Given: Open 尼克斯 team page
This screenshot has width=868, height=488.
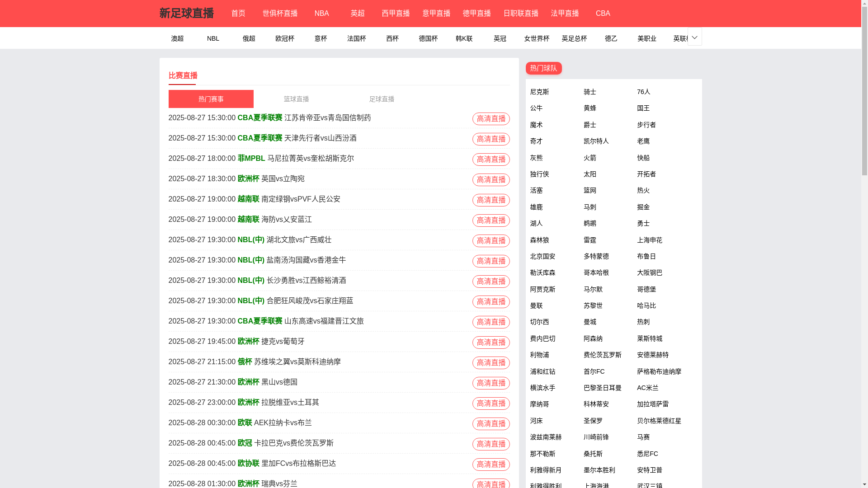Looking at the screenshot, I should point(539,92).
